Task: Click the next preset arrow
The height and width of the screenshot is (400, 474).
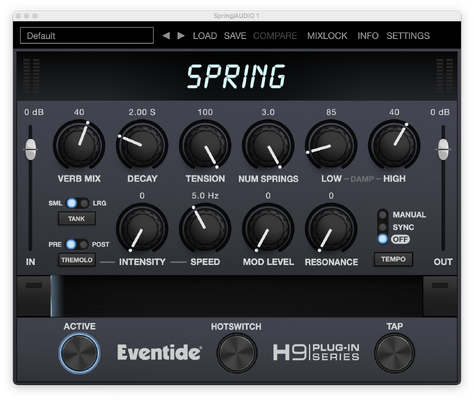Action: 181,36
